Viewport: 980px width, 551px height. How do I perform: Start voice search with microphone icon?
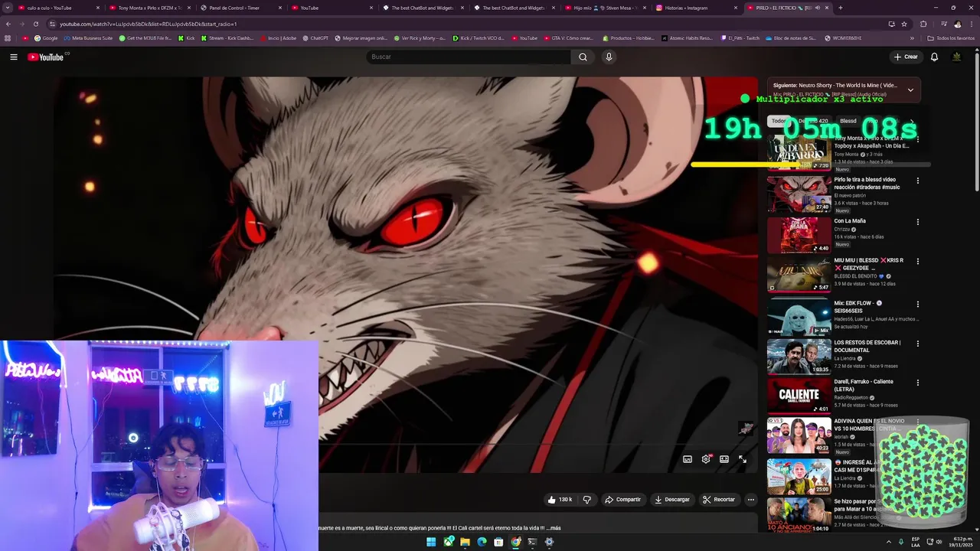609,57
